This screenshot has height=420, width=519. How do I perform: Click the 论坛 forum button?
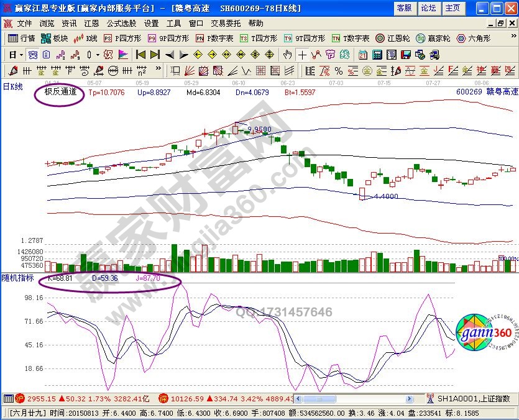coord(428,8)
